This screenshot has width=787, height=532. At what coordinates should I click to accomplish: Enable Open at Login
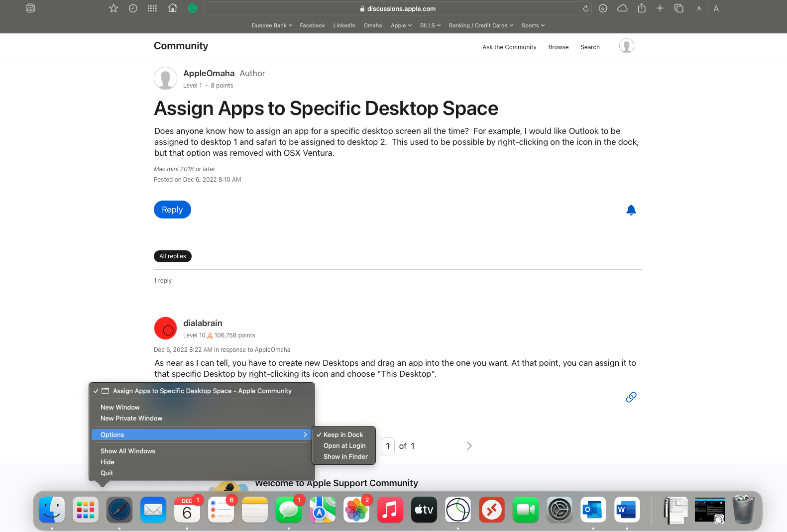[x=344, y=446]
